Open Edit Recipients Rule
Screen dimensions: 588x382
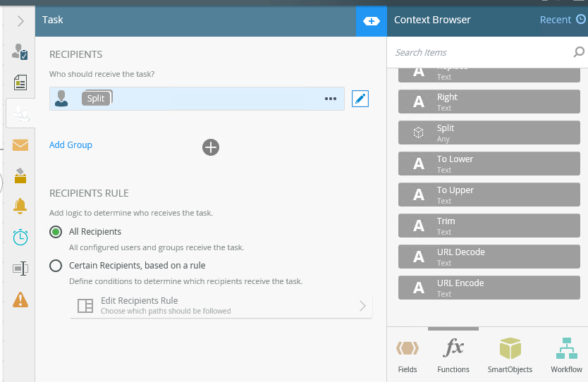221,306
